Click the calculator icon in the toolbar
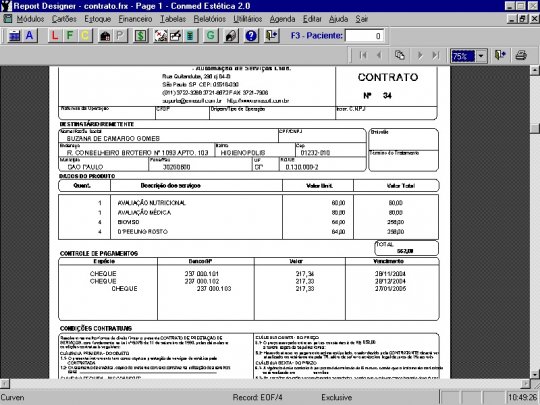 [14, 35]
